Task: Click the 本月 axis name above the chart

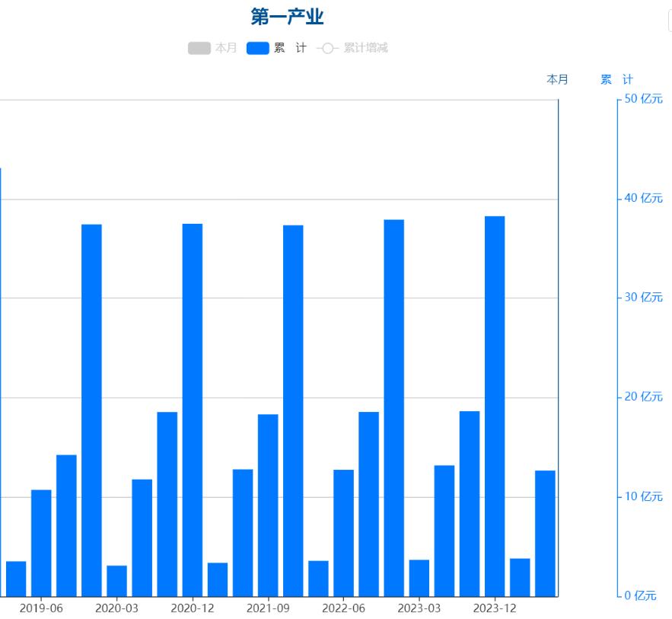Action: click(557, 79)
